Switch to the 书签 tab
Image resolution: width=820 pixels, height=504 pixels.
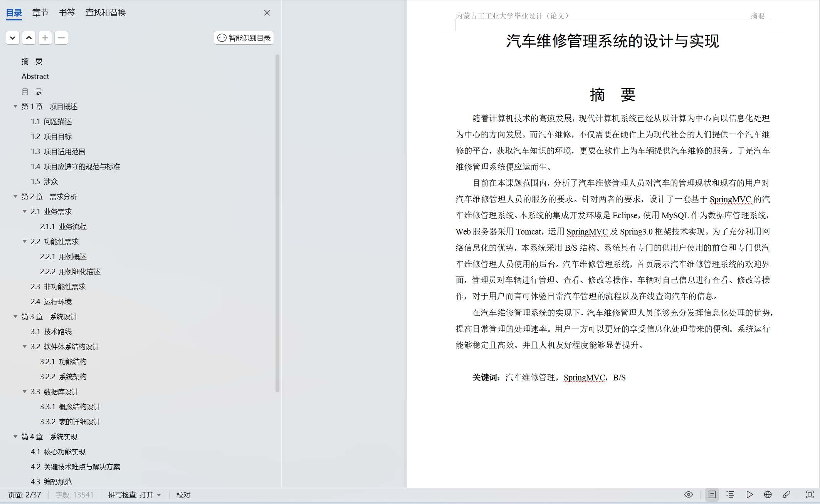pyautogui.click(x=67, y=13)
